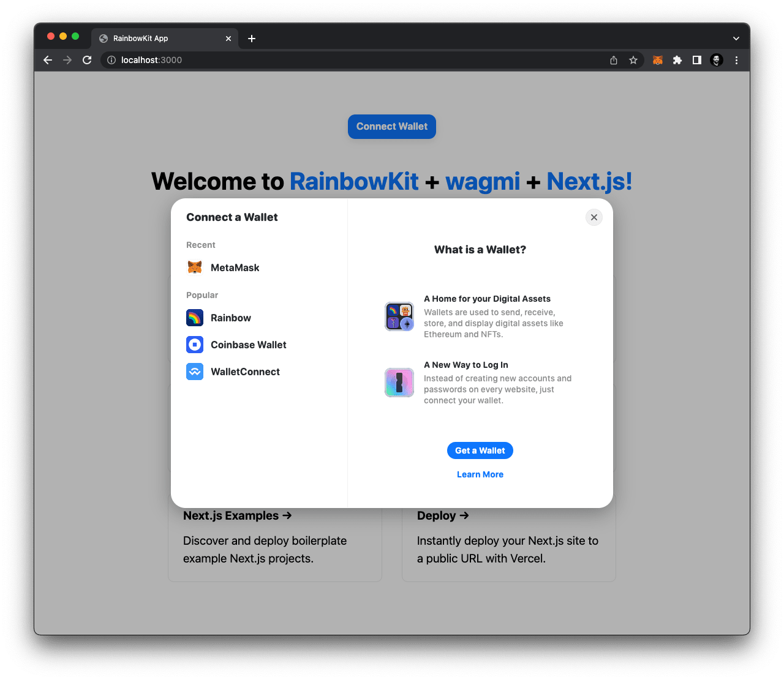Click the macOS green fullscreen window button
This screenshot has height=680, width=784.
coord(75,36)
